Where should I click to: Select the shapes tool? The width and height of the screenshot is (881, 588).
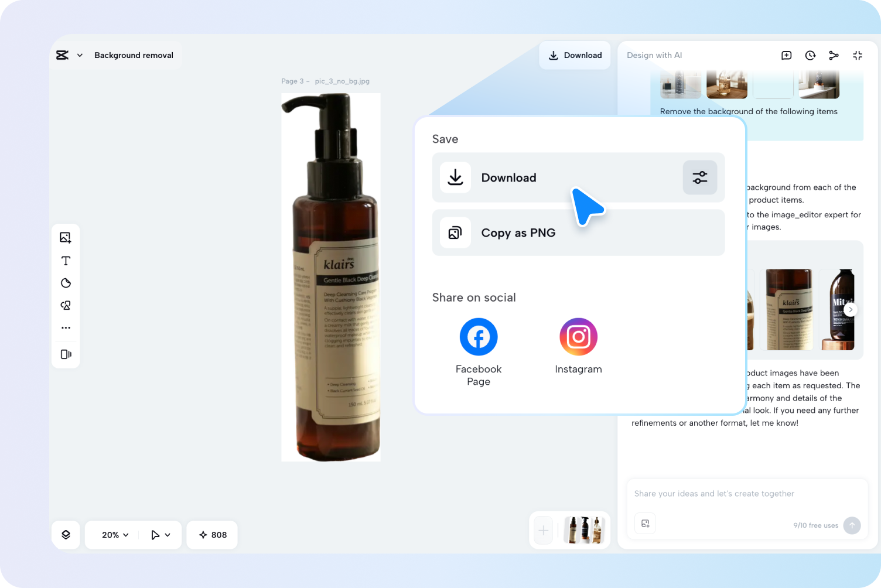click(x=66, y=305)
